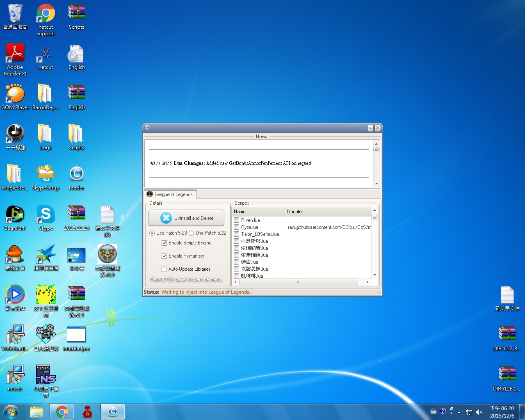Open the Adobe Reader XI shortcut
Image resolution: width=525 pixels, height=420 pixels.
tap(15, 60)
